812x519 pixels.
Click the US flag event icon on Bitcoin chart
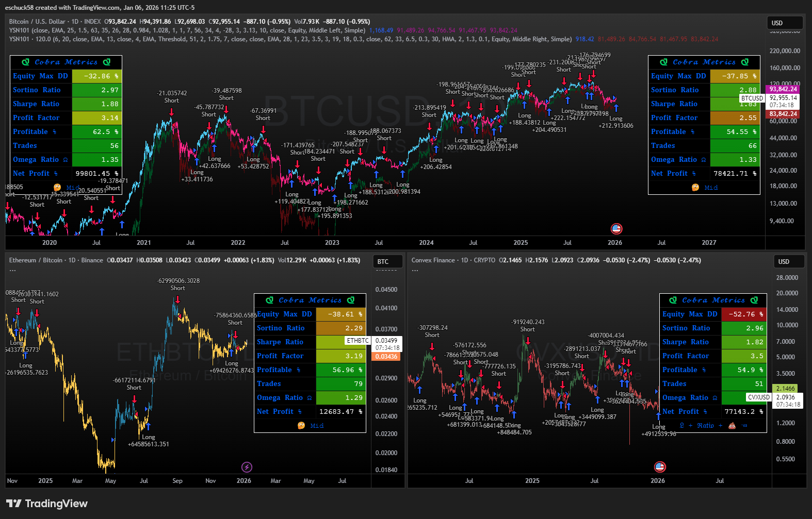coord(616,228)
